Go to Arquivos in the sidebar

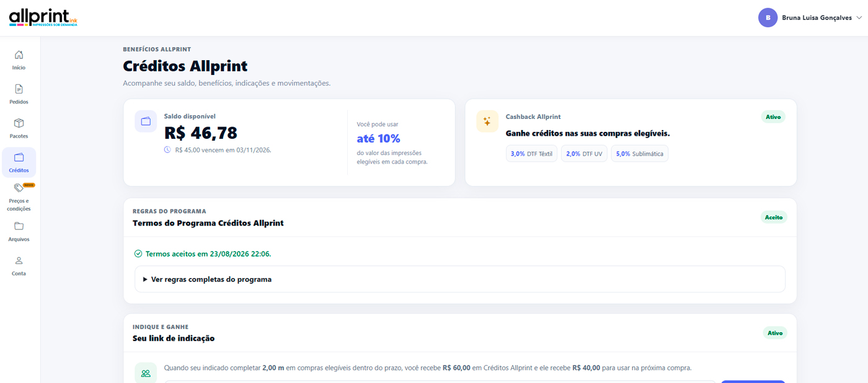[19, 239]
